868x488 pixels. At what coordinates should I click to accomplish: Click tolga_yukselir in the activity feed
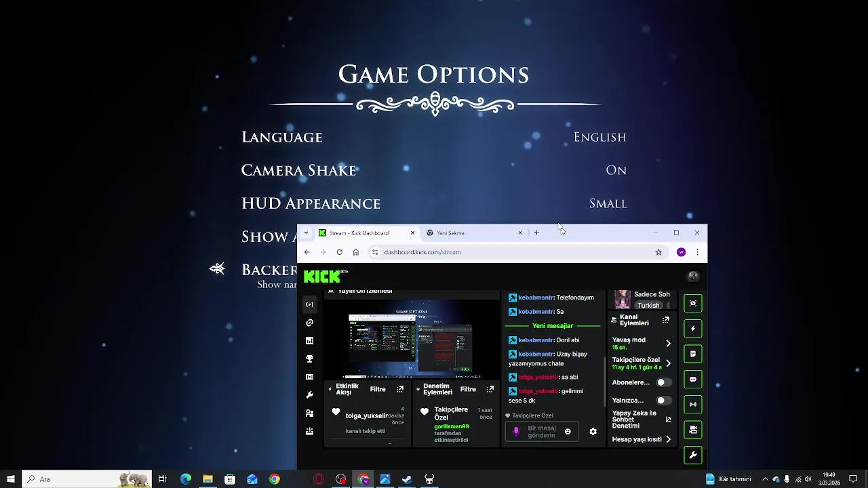(x=366, y=415)
